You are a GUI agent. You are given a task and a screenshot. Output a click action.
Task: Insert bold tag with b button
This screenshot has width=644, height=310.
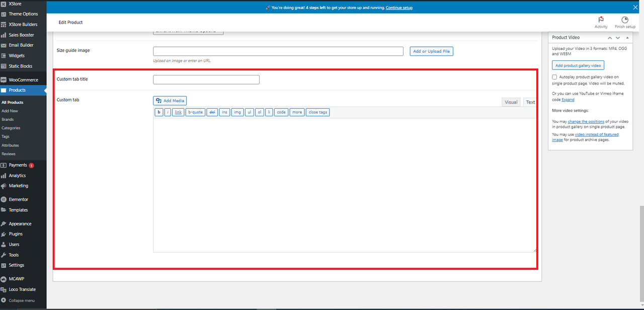click(159, 112)
